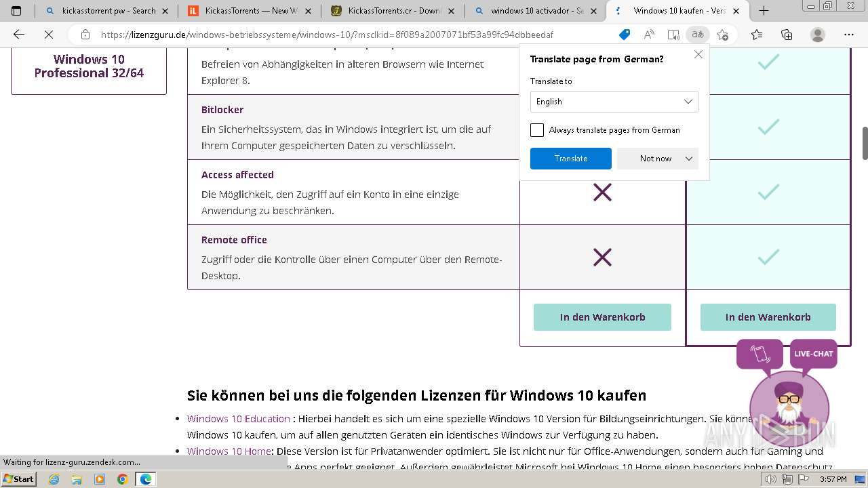Open the shopping price tag icon

(625, 35)
